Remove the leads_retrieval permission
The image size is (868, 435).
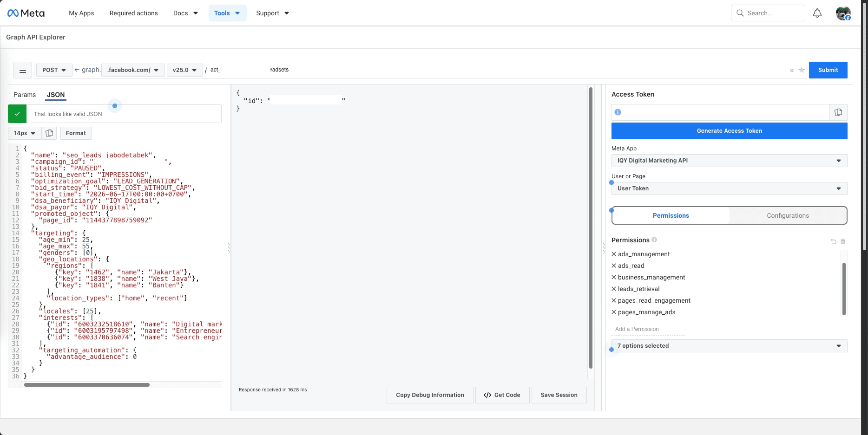pyautogui.click(x=614, y=289)
